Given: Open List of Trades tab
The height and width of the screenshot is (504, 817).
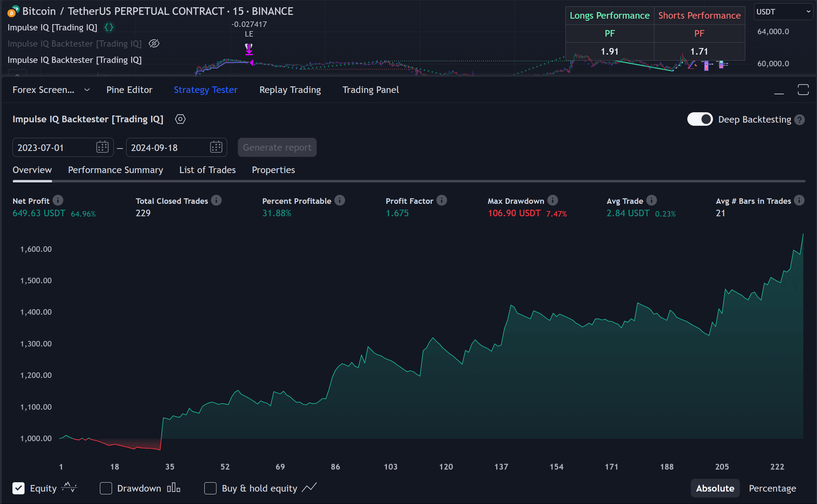Looking at the screenshot, I should click(207, 170).
